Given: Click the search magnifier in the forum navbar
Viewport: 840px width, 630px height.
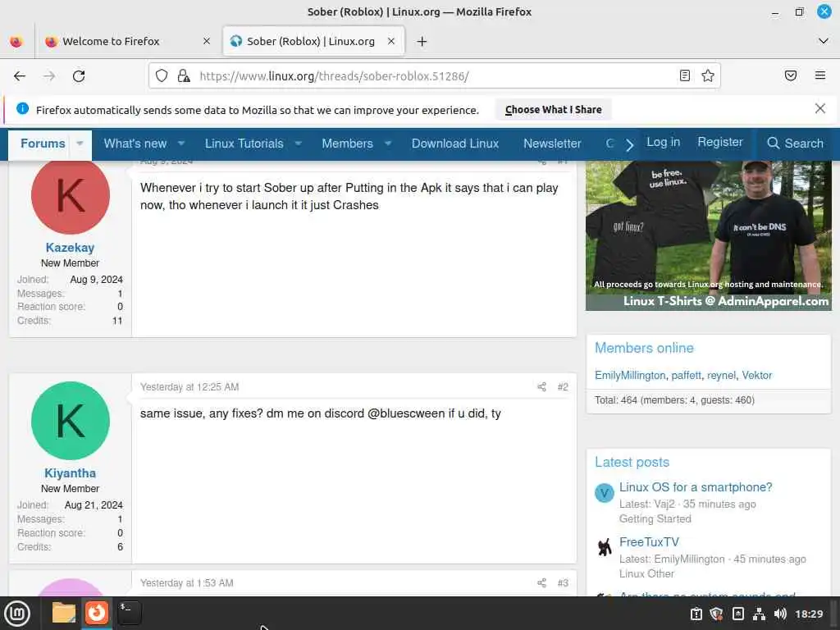Looking at the screenshot, I should 773,143.
